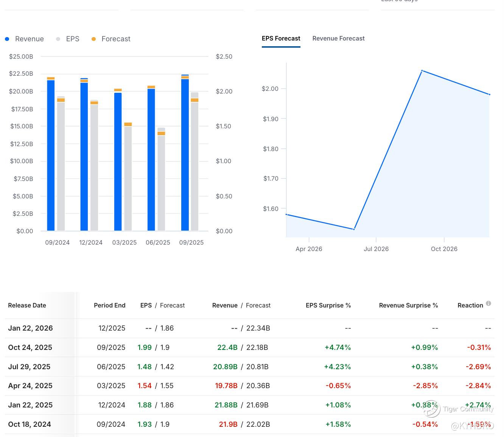The image size is (504, 437).
Task: Toggle the Forecast legend item
Action: tap(111, 39)
